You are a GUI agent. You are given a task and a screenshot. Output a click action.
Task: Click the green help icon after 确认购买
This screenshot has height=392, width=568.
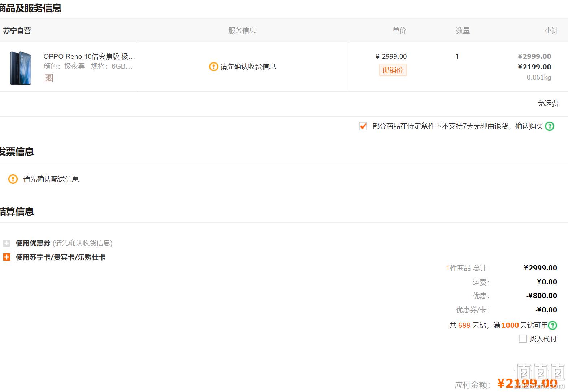pyautogui.click(x=550, y=126)
